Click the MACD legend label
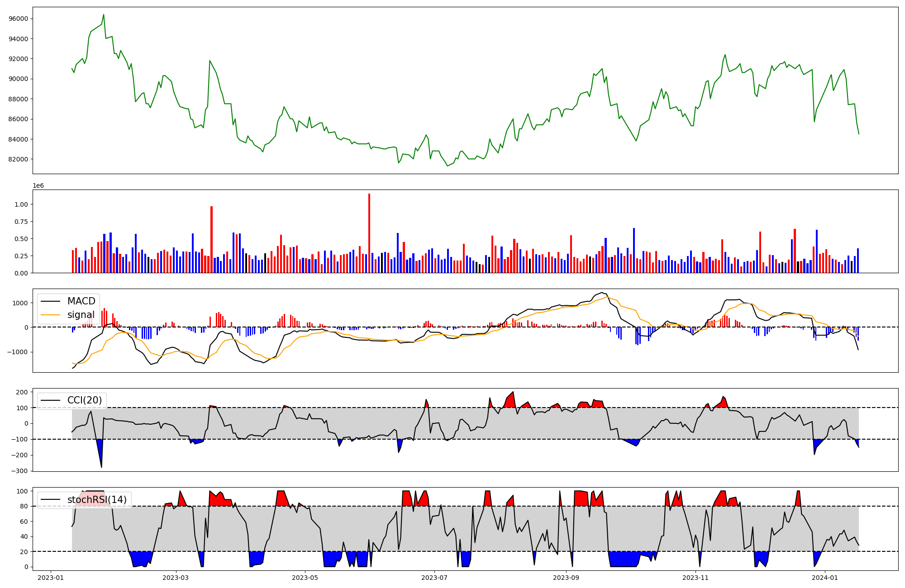The width and height of the screenshot is (905, 588). coord(81,301)
